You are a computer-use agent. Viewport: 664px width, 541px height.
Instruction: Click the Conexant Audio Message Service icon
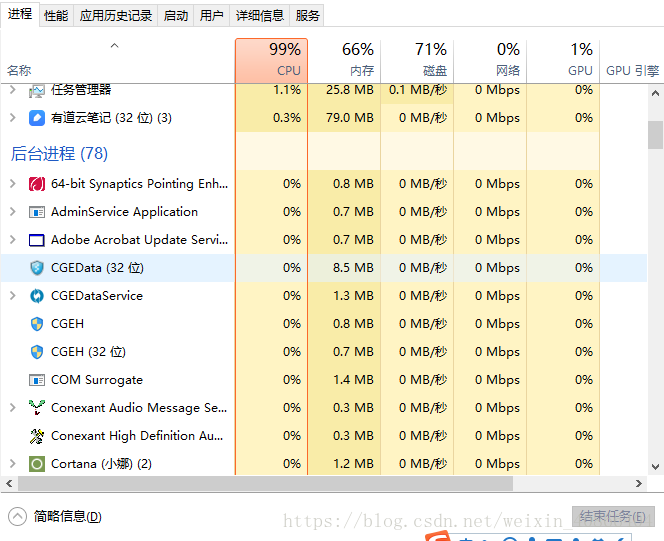pos(37,407)
